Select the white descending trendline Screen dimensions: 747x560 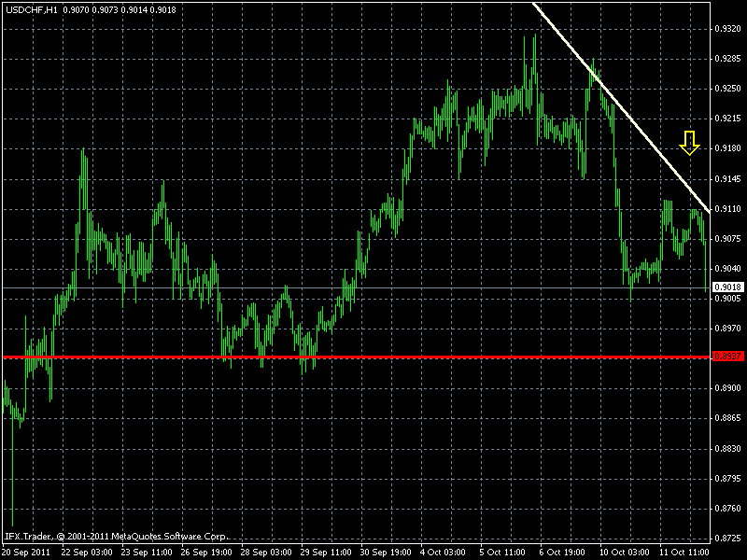pyautogui.click(x=621, y=107)
